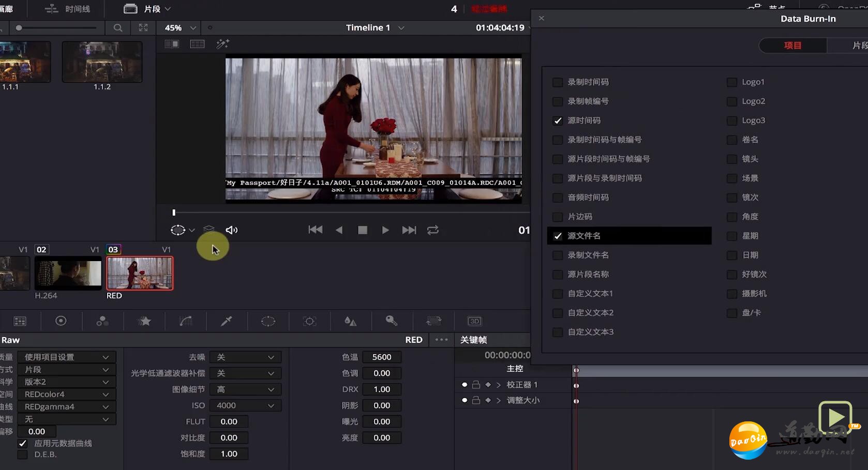Lock the 校正器 1 keyframe track
The image size is (868, 470).
pyautogui.click(x=476, y=385)
